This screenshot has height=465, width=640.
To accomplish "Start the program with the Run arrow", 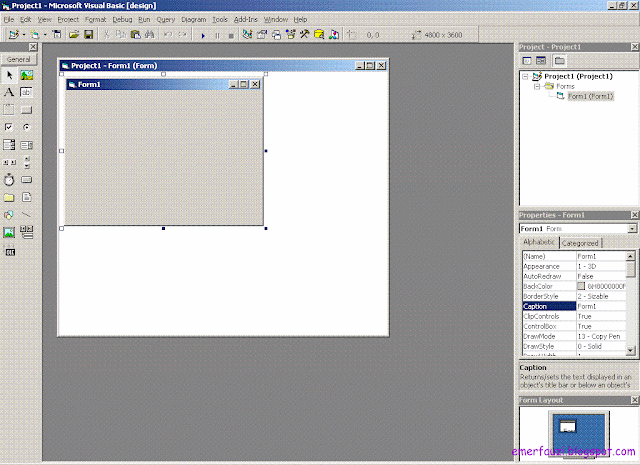I will [x=203, y=36].
